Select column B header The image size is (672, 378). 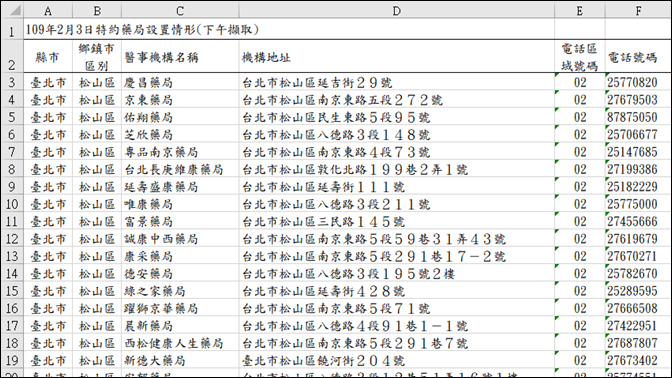(x=97, y=10)
